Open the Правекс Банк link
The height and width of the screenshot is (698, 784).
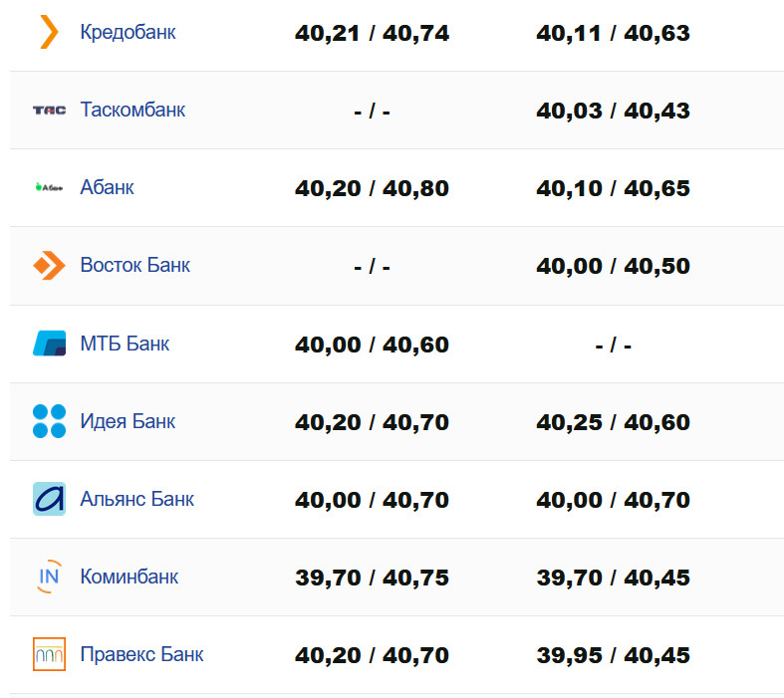point(141,654)
